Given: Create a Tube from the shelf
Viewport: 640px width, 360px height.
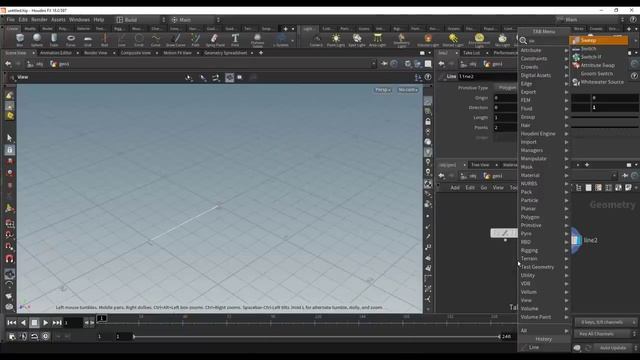Looking at the screenshot, I should point(54,40).
